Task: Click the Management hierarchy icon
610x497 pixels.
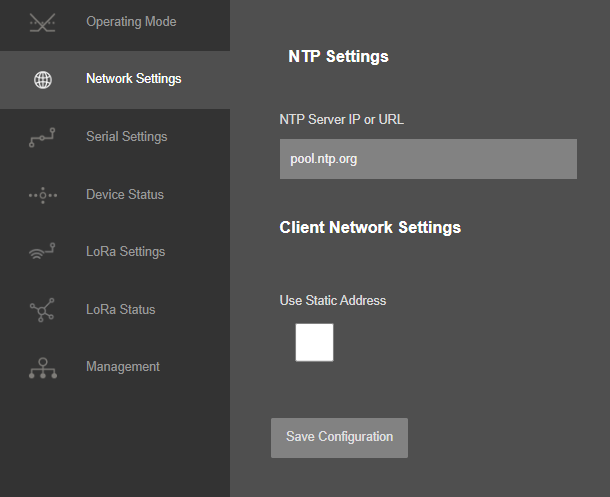Action: click(x=43, y=368)
